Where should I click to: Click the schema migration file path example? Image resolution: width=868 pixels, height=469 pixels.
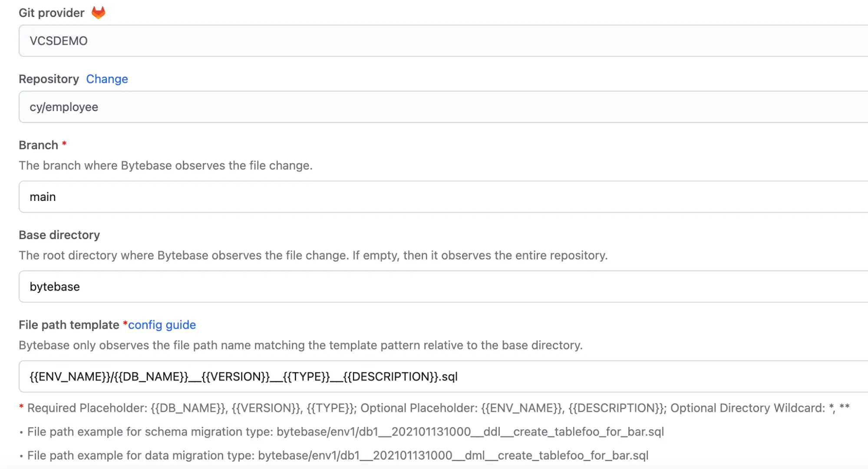click(345, 432)
